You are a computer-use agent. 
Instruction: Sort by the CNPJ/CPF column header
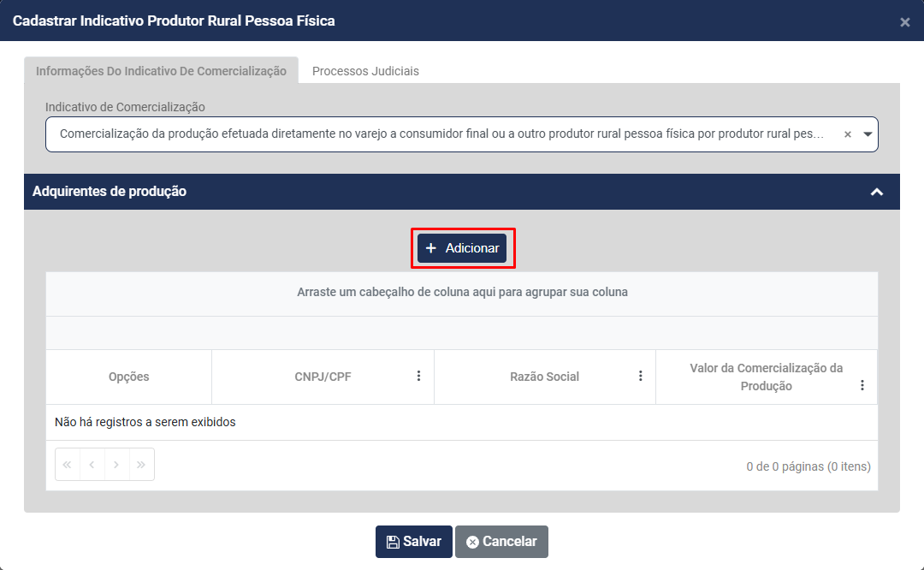click(317, 377)
